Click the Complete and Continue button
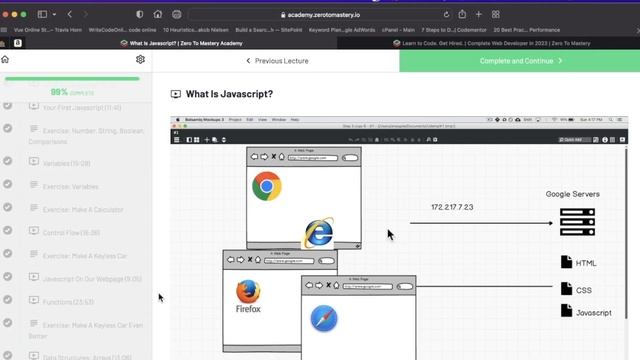Image resolution: width=640 pixels, height=360 pixels. coord(520,61)
